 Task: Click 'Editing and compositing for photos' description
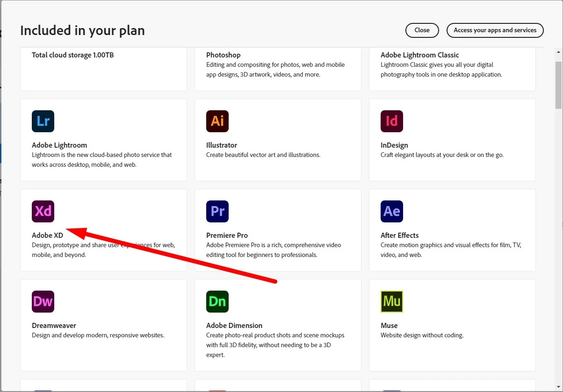[275, 70]
